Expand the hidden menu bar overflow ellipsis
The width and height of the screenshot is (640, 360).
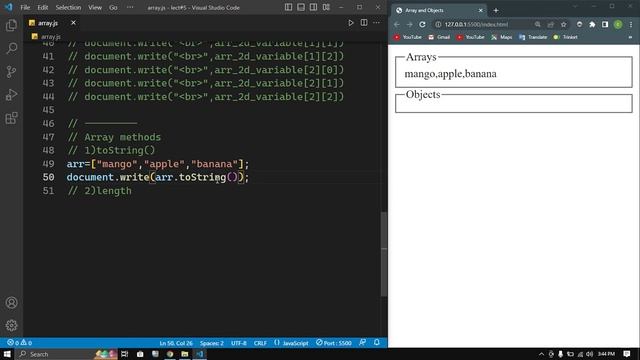coord(130,7)
